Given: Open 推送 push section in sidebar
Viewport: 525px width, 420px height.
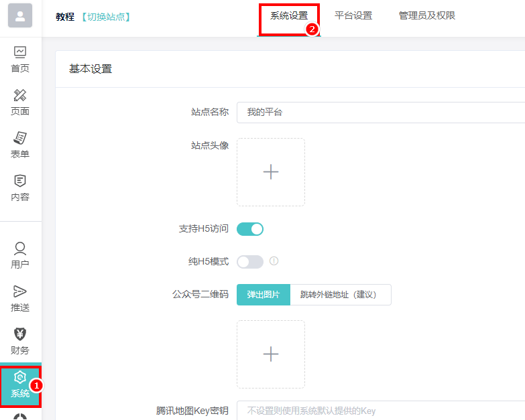Looking at the screenshot, I should pyautogui.click(x=20, y=298).
